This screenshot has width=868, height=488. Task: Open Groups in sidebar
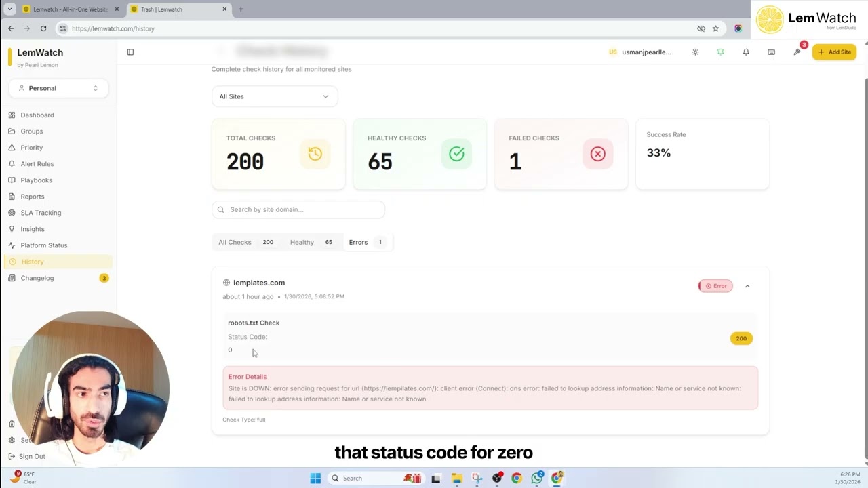click(31, 131)
